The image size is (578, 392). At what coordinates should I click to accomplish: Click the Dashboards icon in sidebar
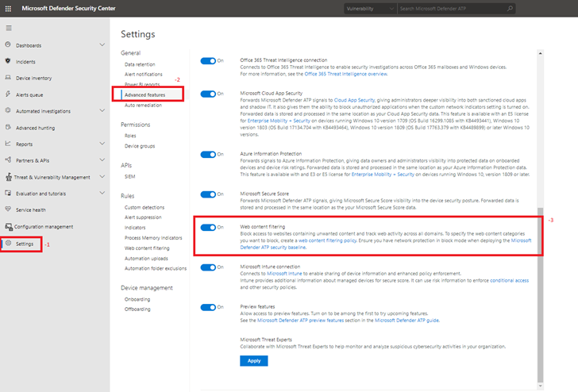(8, 44)
